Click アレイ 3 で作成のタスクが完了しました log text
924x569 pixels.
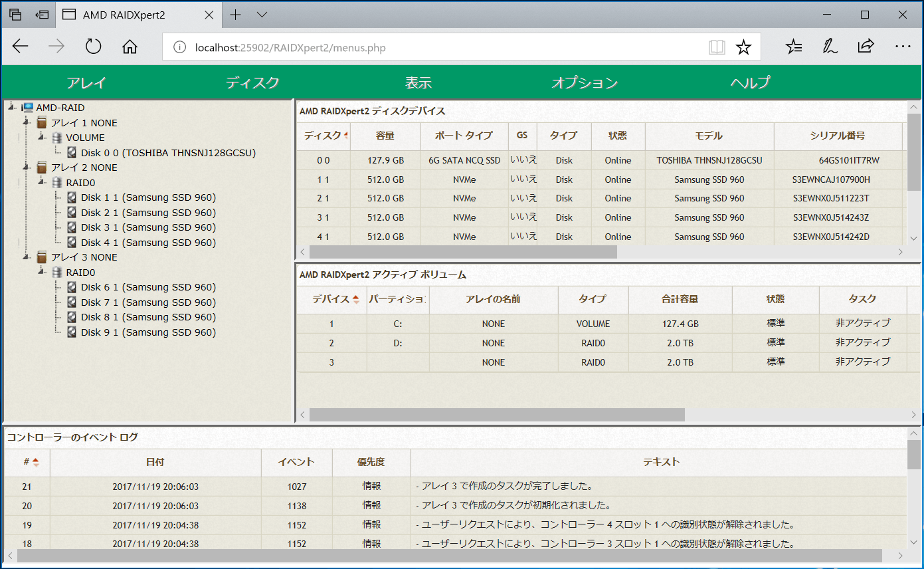tap(507, 487)
